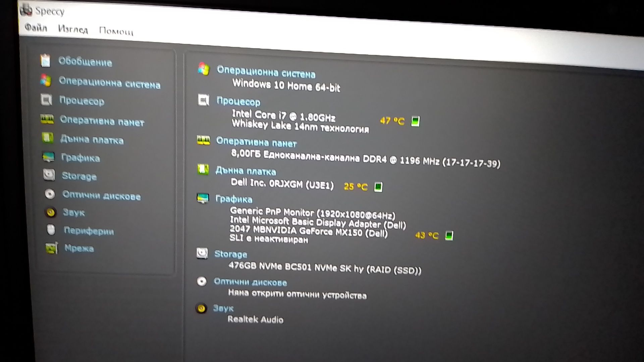Select the Storage sidebar icon
The height and width of the screenshot is (362, 644).
pyautogui.click(x=49, y=175)
